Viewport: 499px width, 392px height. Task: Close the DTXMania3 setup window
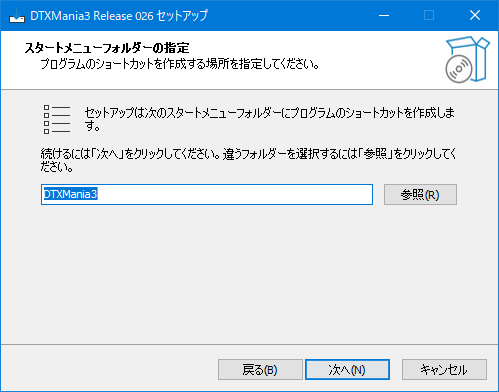point(475,15)
